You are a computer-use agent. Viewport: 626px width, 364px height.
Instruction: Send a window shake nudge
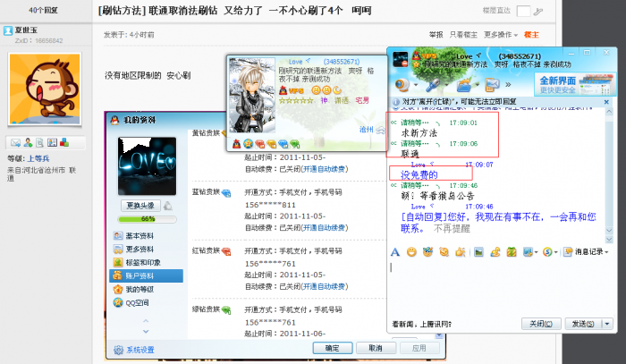point(444,252)
